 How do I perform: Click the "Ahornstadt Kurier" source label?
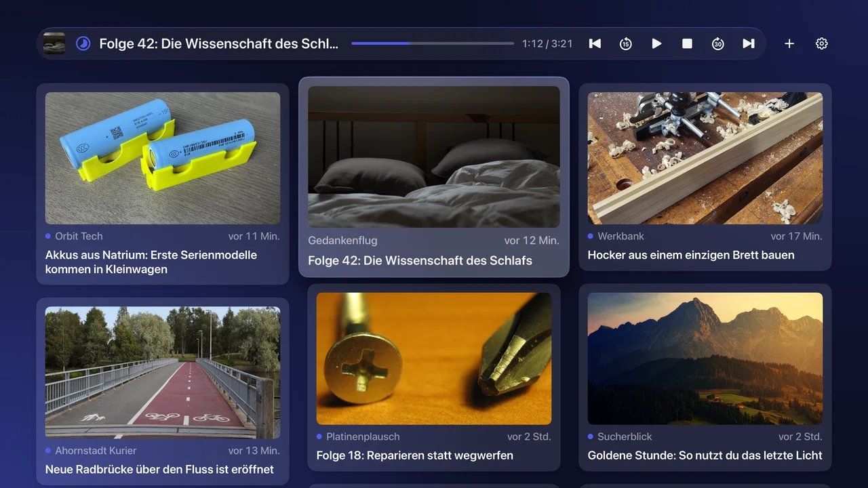point(96,450)
